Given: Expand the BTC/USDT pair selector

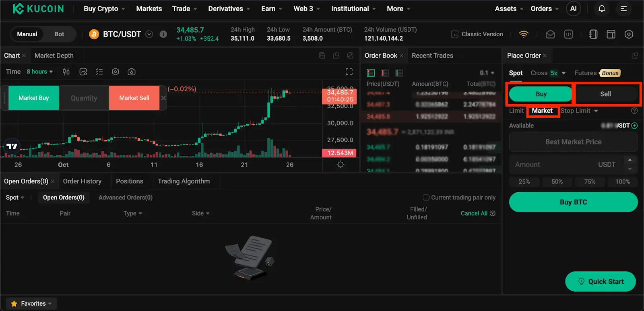Looking at the screenshot, I should [149, 34].
